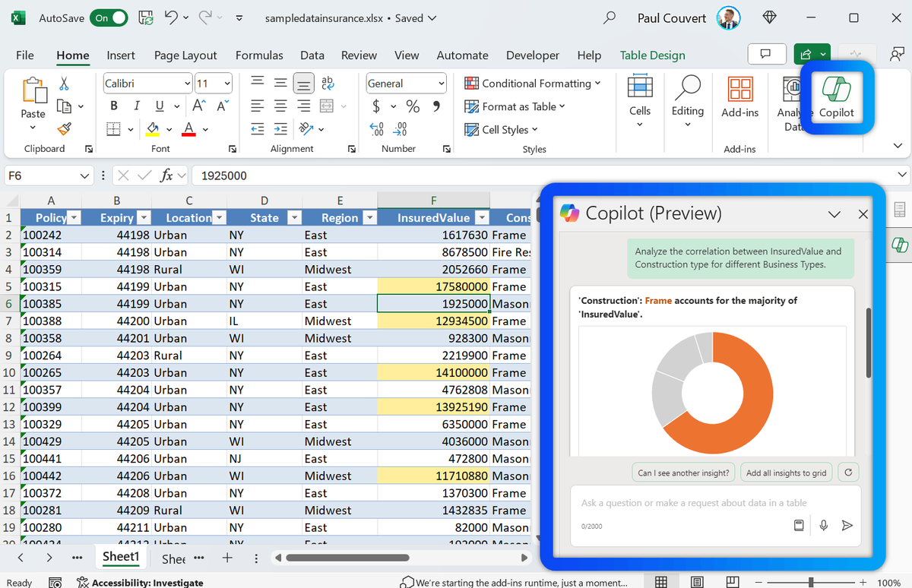This screenshot has width=912, height=588.
Task: Click the Save icon in title bar
Action: tap(147, 17)
